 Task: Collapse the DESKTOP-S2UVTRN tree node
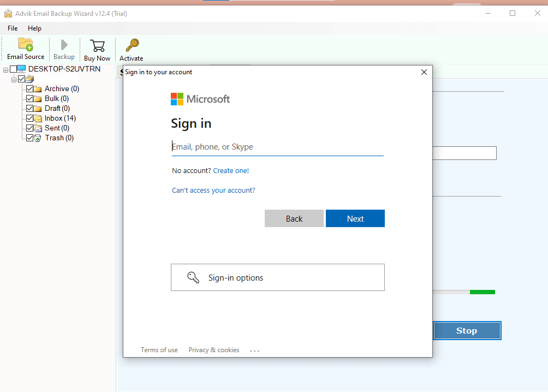pos(5,70)
